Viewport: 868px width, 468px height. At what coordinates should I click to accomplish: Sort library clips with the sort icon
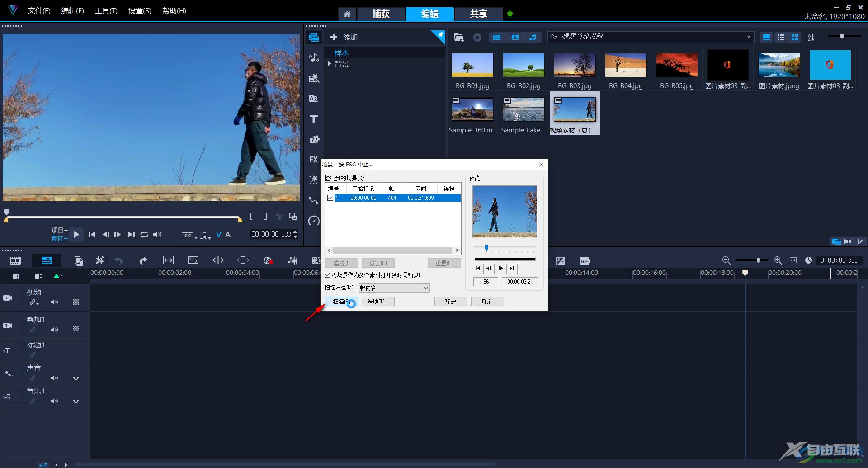click(x=811, y=38)
